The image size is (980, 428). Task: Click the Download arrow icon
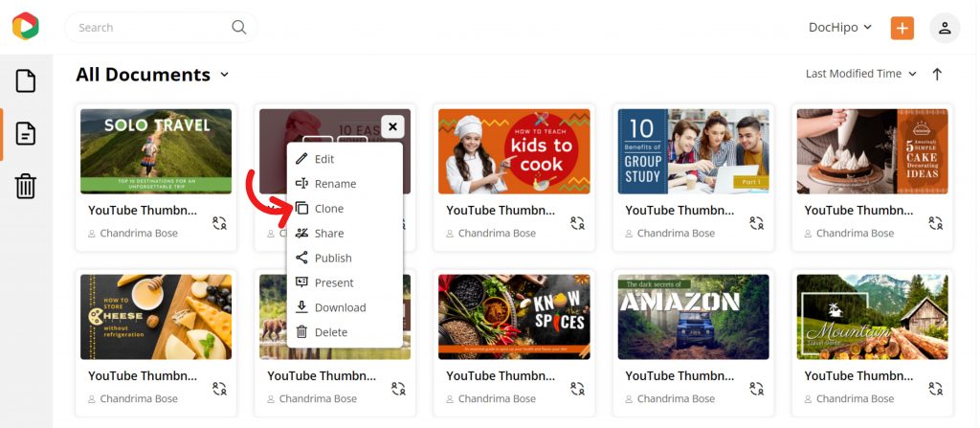pyautogui.click(x=301, y=306)
